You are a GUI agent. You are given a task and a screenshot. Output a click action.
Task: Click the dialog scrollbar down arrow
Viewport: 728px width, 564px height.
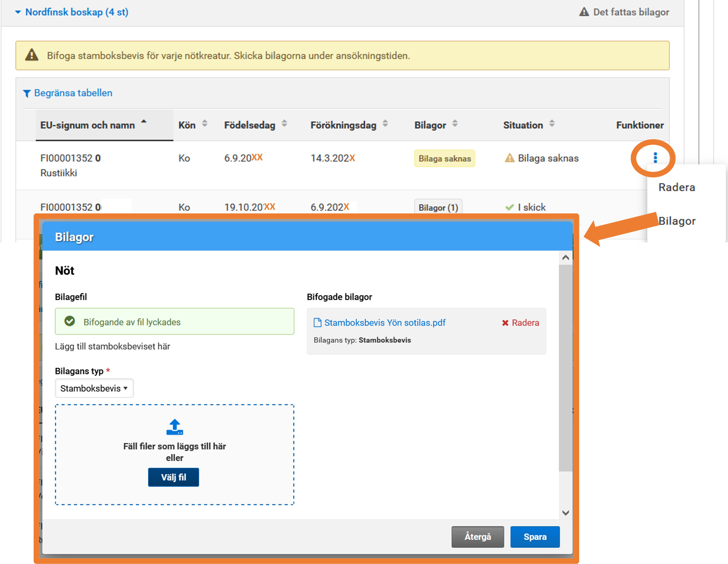click(565, 513)
